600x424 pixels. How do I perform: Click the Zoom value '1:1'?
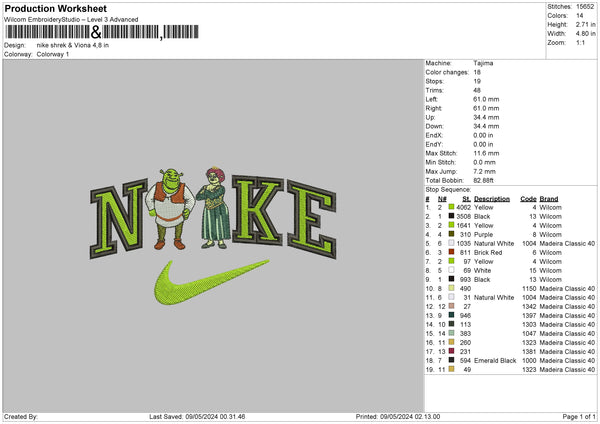click(580, 42)
